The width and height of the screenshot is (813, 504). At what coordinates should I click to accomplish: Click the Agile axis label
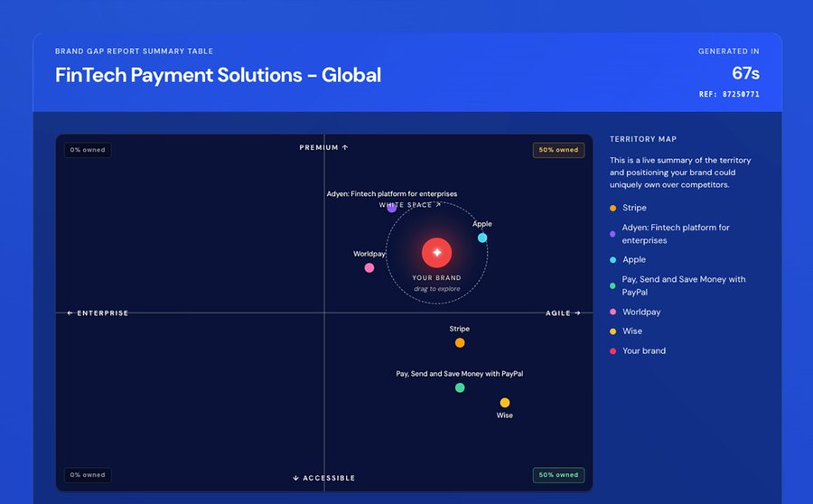[563, 313]
